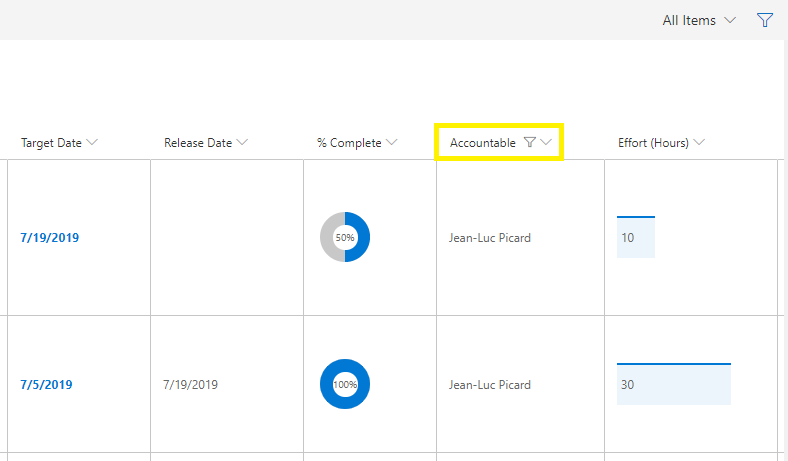Click the Effort (Hours) header label
This screenshot has height=461, width=788.
pyautogui.click(x=653, y=143)
